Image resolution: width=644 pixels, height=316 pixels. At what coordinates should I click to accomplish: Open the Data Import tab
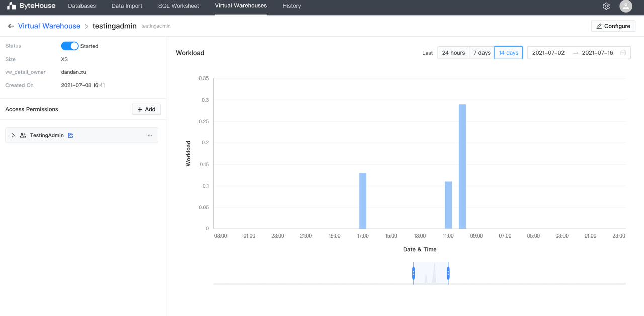point(127,6)
